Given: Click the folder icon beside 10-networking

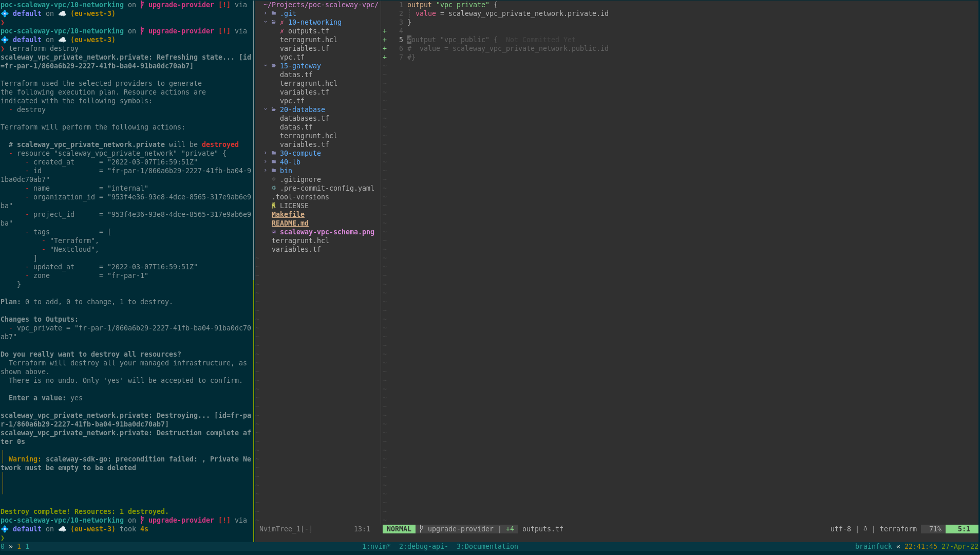Looking at the screenshot, I should tap(274, 22).
